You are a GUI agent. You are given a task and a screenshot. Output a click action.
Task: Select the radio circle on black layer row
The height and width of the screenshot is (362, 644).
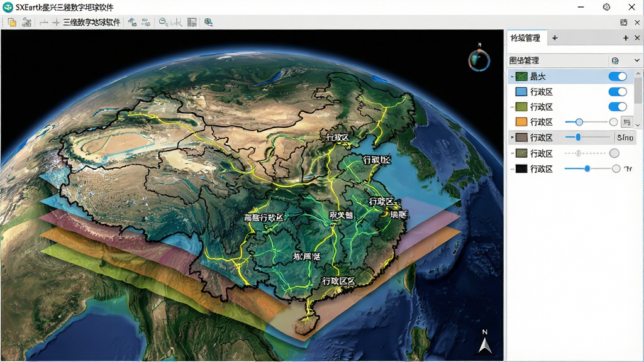[x=616, y=168]
